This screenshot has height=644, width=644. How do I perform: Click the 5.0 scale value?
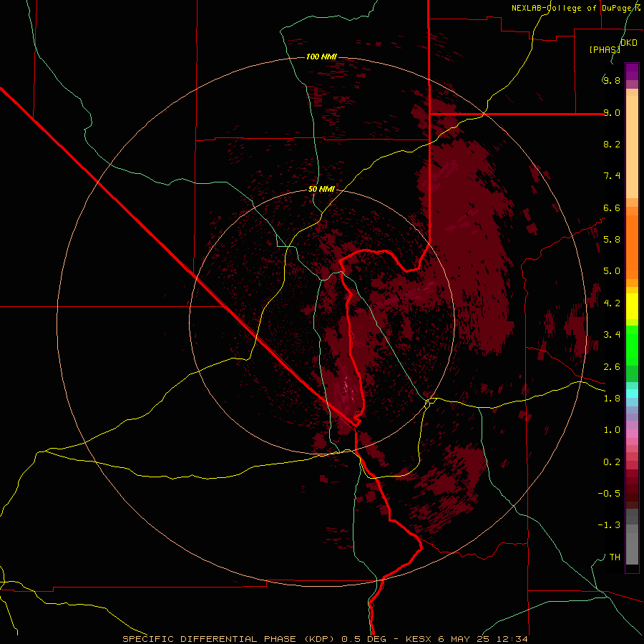click(x=612, y=271)
